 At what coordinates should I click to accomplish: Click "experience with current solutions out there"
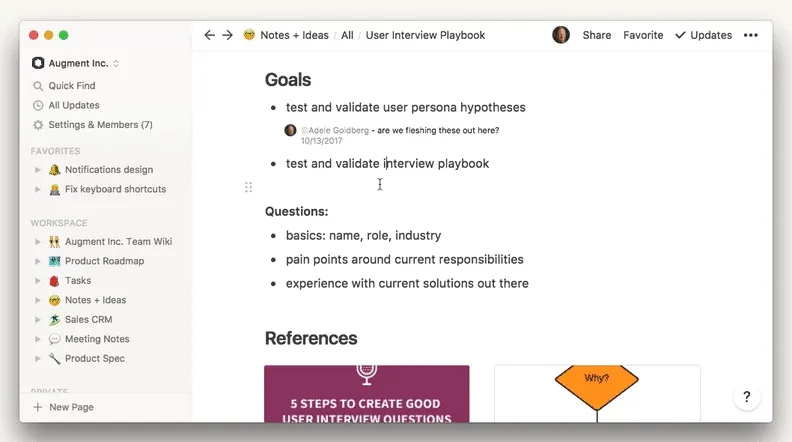407,283
